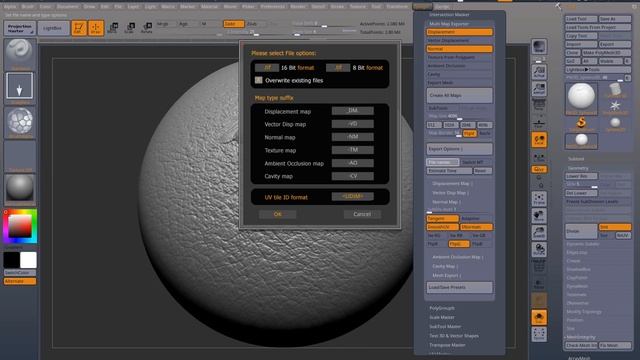Select the Move transform icon
640x360 pixels.
pos(113,28)
